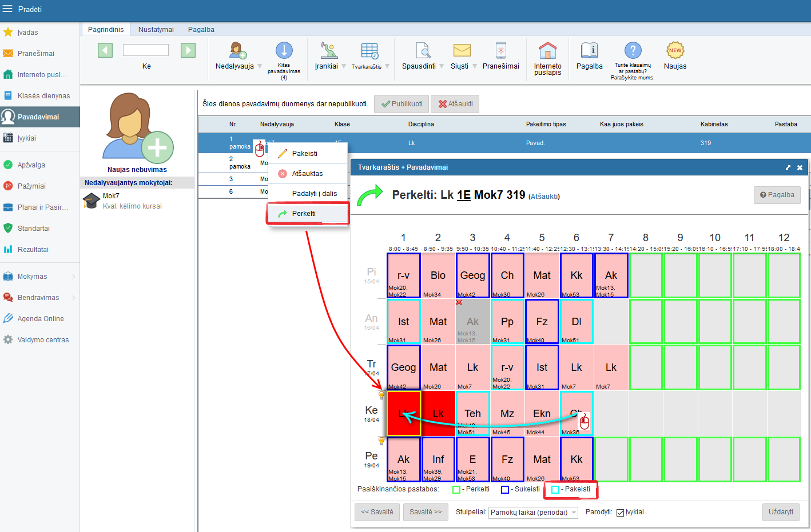The height and width of the screenshot is (532, 811).
Task: Open the Pagalba book icon
Action: tap(590, 50)
